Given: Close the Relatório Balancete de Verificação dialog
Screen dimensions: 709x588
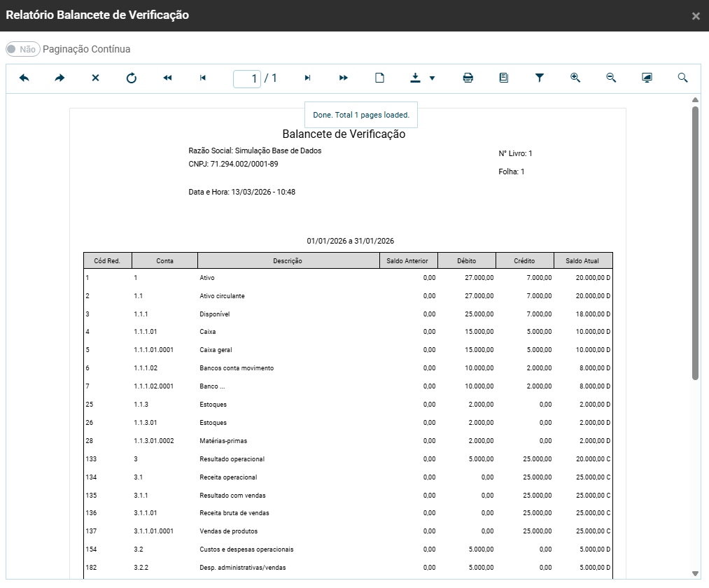Looking at the screenshot, I should pos(696,15).
